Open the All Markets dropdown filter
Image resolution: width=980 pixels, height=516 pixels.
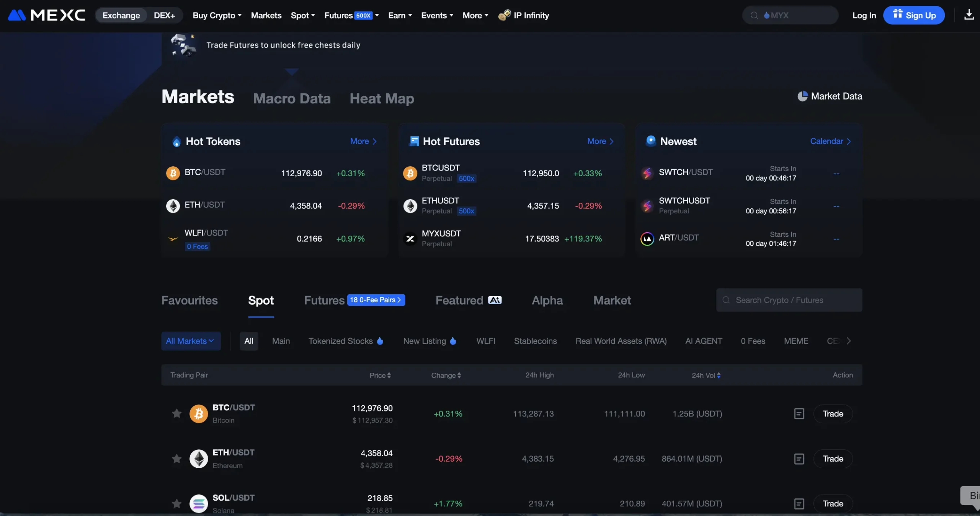[x=191, y=341]
